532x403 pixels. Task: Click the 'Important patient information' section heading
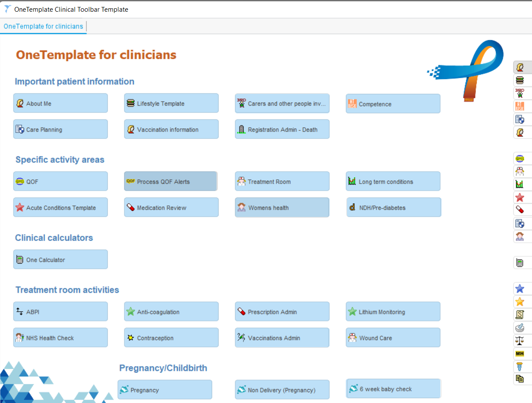tap(74, 81)
